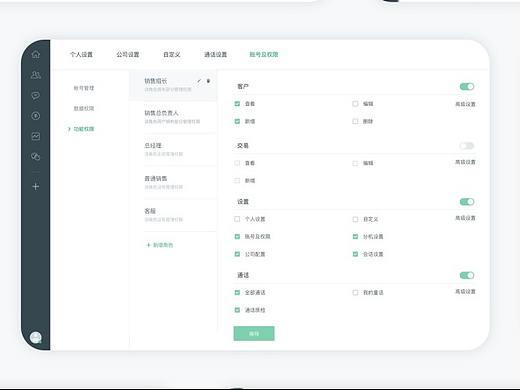The width and height of the screenshot is (520, 390).
Task: Click the + 新增角色 link
Action: [160, 245]
